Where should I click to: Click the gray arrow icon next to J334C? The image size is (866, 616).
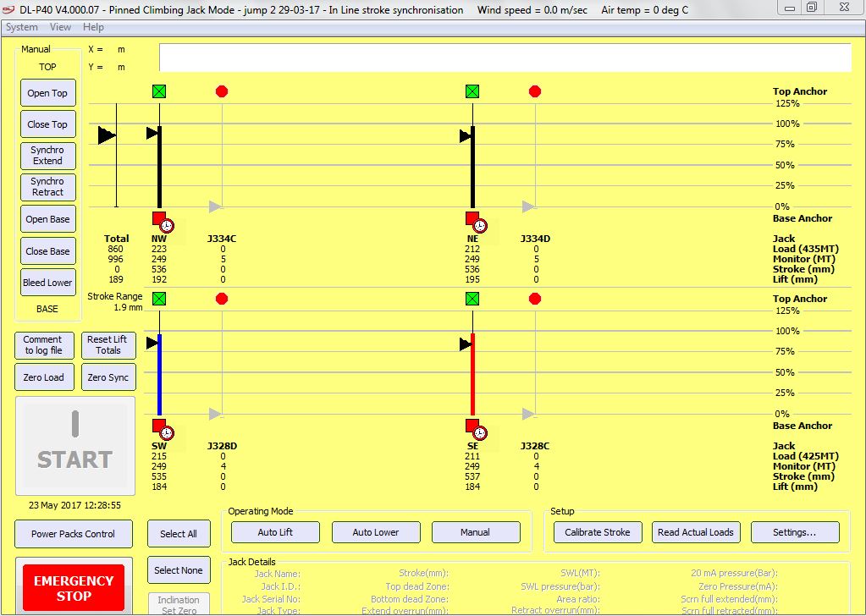(212, 206)
